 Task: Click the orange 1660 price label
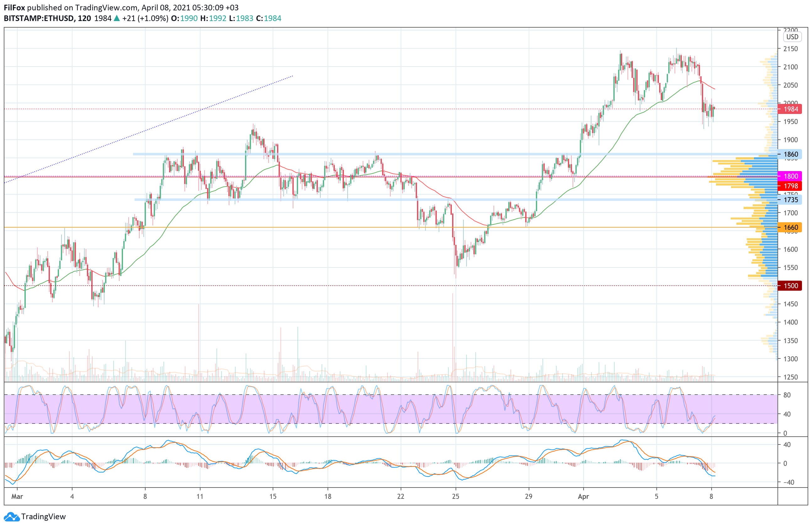[790, 228]
